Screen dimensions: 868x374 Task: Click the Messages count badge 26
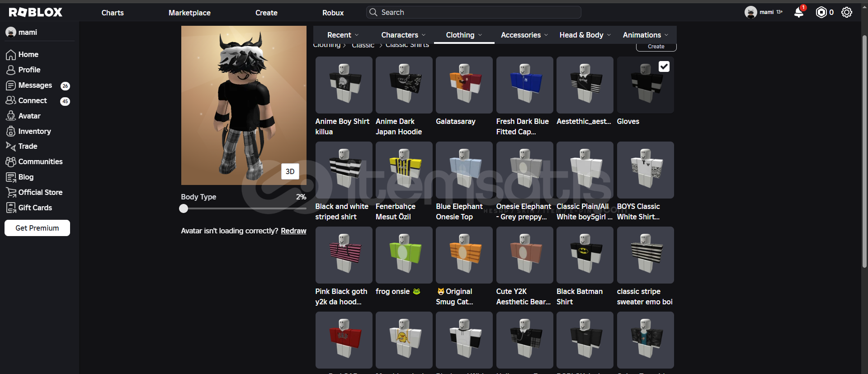(x=65, y=86)
